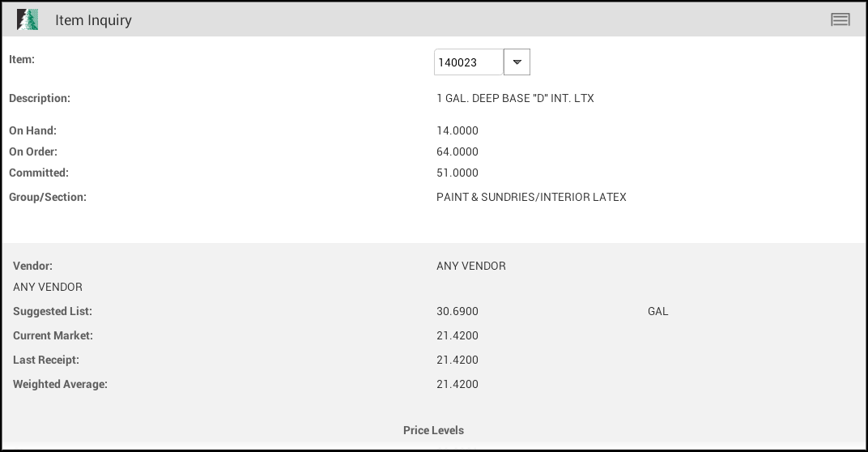Click the ANY VENDOR value beside Vendor label

[x=471, y=266]
